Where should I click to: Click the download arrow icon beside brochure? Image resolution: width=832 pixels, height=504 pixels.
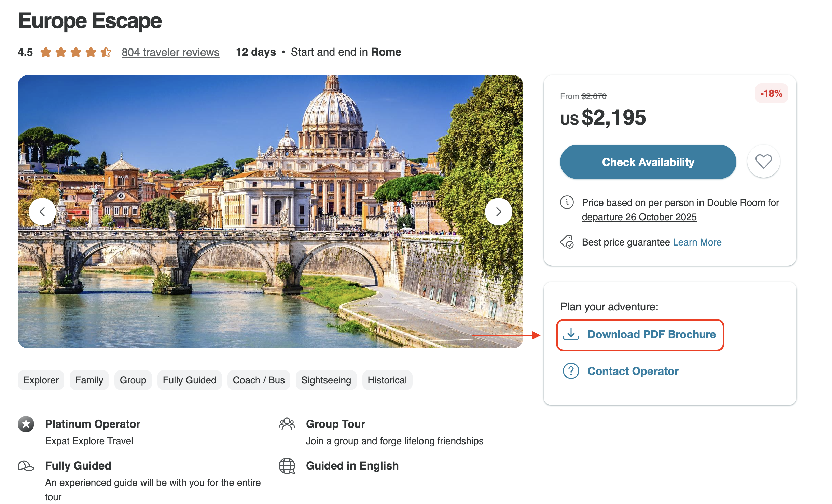point(571,334)
